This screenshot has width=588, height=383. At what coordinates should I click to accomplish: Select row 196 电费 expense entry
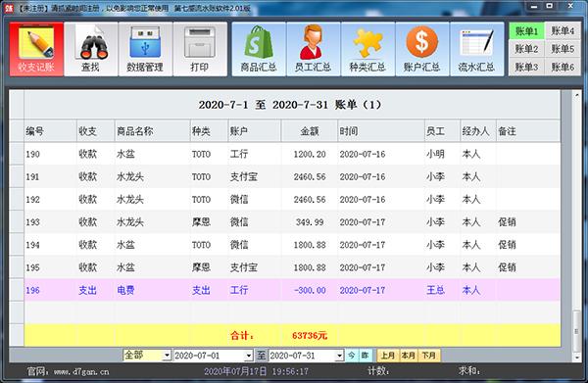292,290
